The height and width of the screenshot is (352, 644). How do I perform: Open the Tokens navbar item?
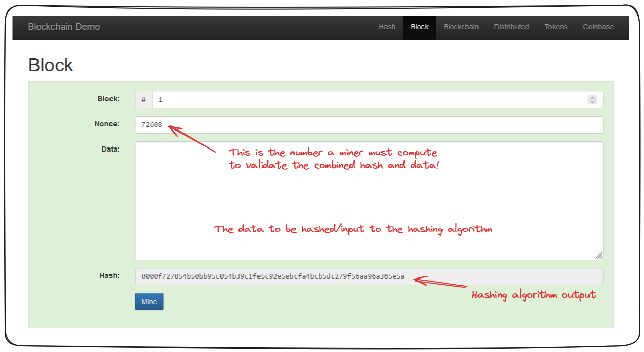[x=556, y=27]
